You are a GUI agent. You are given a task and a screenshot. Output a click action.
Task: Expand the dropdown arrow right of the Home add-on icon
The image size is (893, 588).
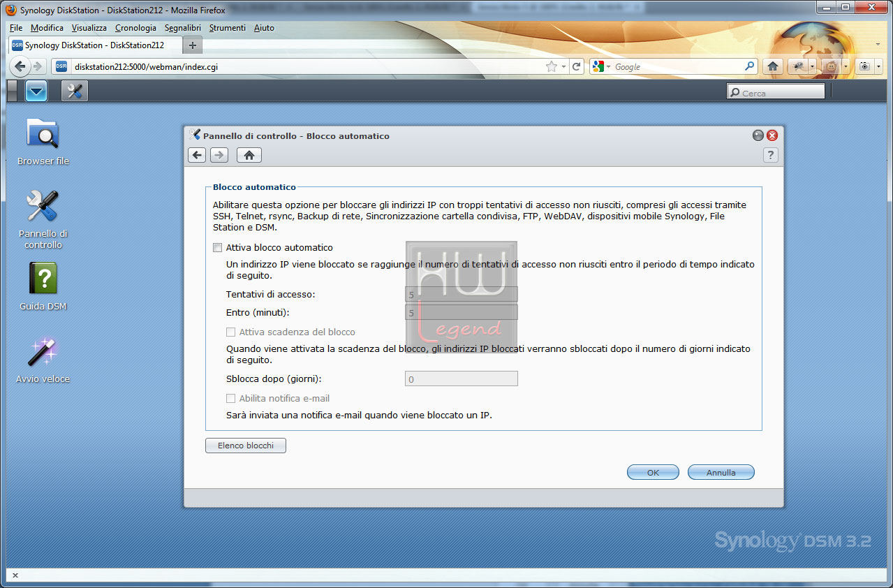click(x=812, y=66)
